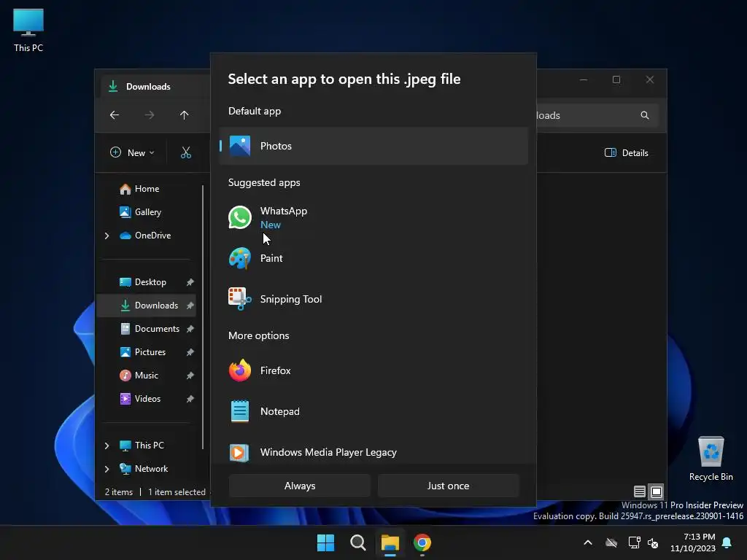The height and width of the screenshot is (560, 747).
Task: Click the pin icon beside Documents
Action: coord(190,329)
